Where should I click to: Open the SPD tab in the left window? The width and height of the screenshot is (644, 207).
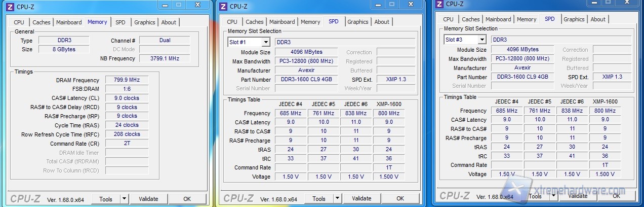[120, 22]
